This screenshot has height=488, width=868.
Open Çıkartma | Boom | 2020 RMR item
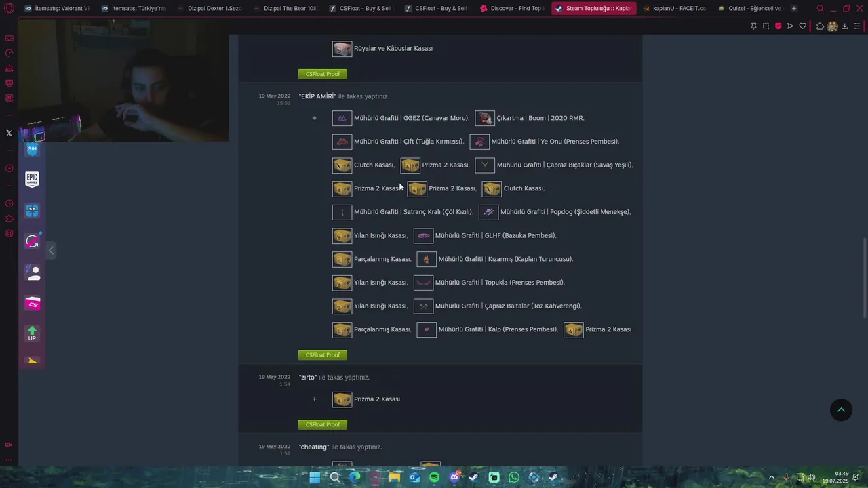(540, 118)
